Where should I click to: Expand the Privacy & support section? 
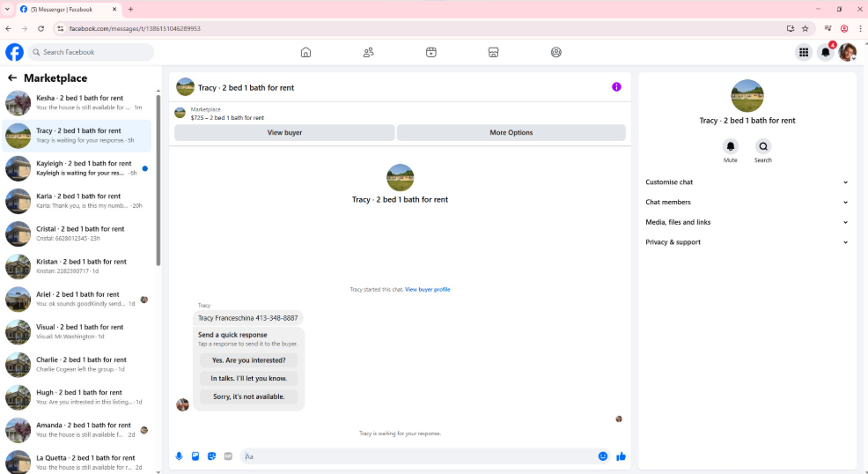tap(747, 242)
